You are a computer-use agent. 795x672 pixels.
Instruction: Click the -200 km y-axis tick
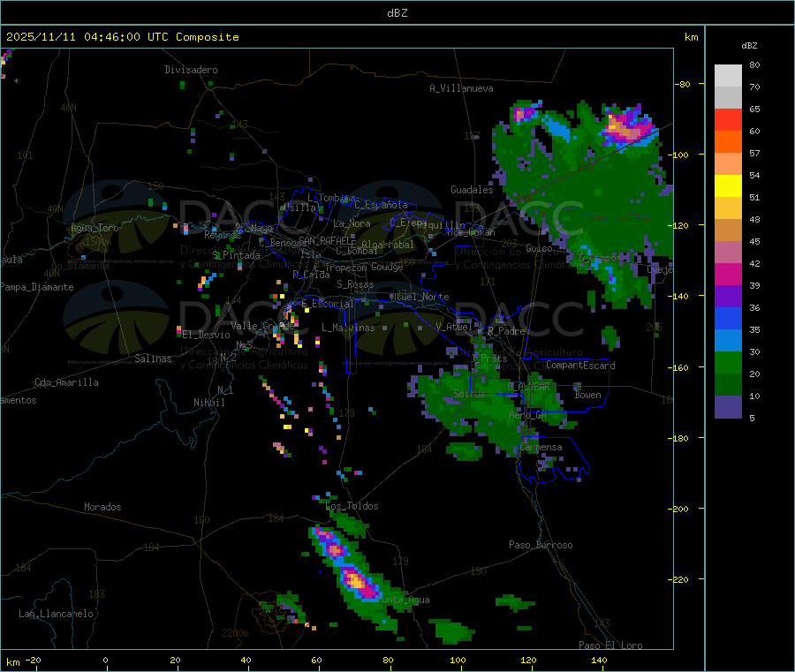680,509
